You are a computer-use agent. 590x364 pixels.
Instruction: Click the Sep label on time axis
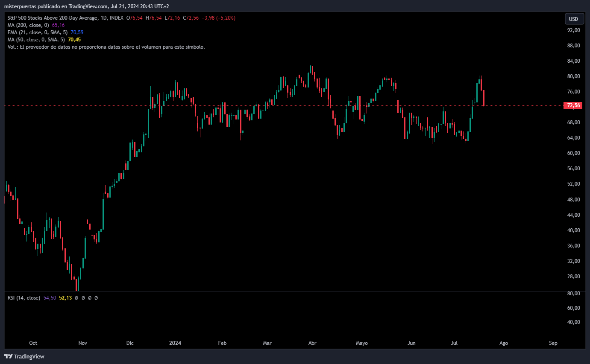pyautogui.click(x=553, y=343)
